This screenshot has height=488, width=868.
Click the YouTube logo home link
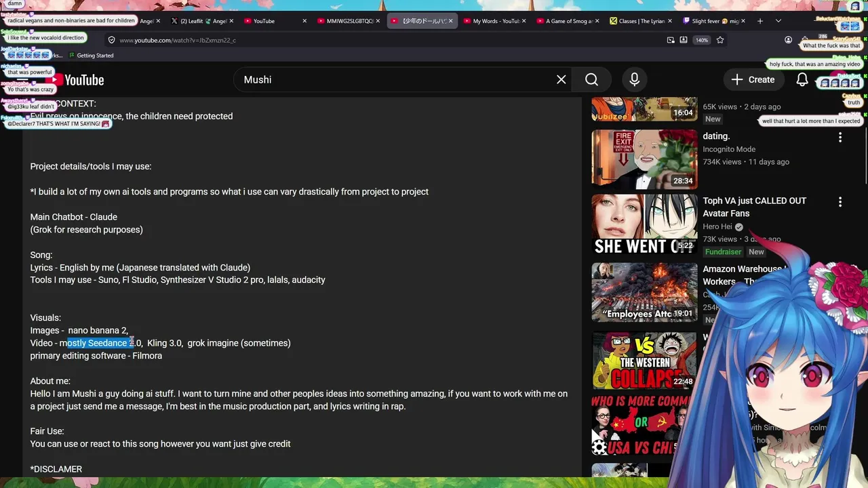point(75,80)
